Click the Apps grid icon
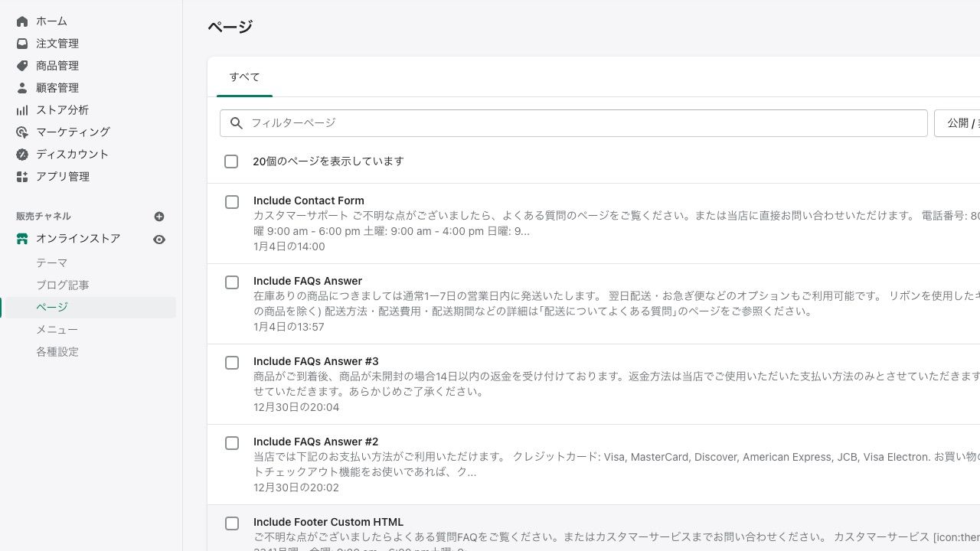Image resolution: width=980 pixels, height=551 pixels. (x=22, y=177)
